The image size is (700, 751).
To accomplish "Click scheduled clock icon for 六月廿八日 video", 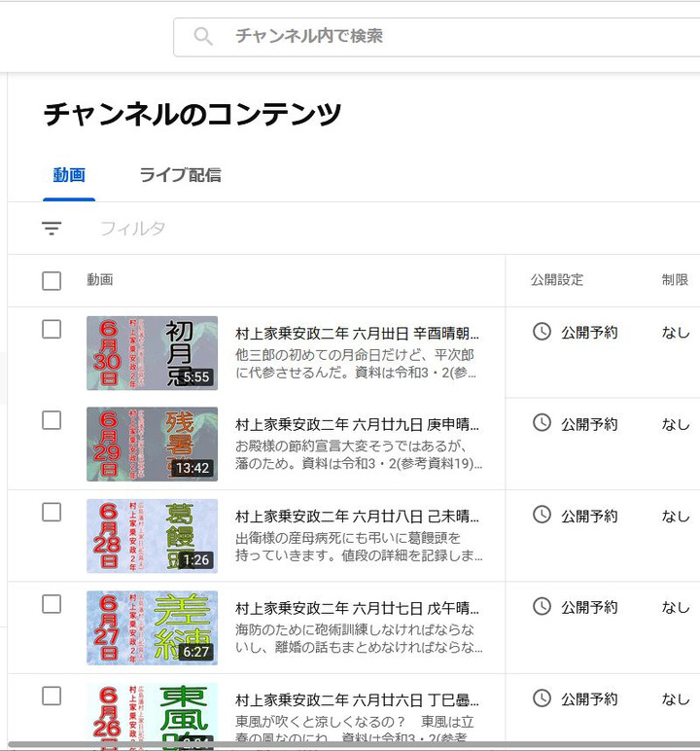I will pos(542,515).
